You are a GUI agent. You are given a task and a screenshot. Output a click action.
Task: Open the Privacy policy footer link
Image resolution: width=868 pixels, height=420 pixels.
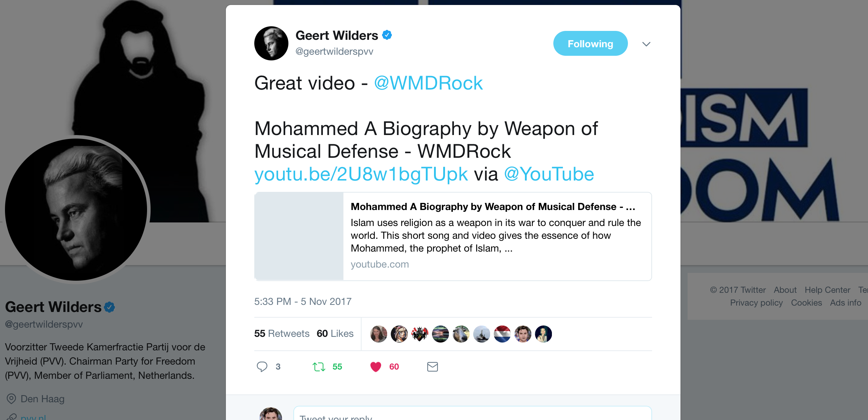756,303
